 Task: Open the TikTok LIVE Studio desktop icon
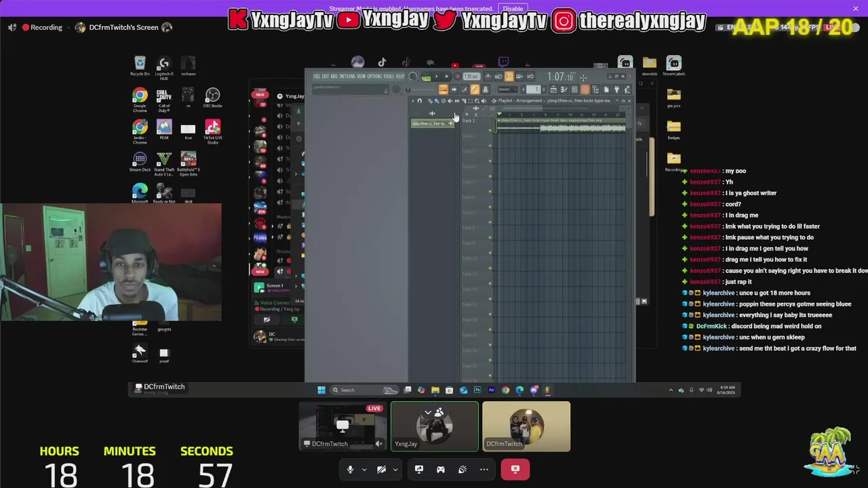212,131
